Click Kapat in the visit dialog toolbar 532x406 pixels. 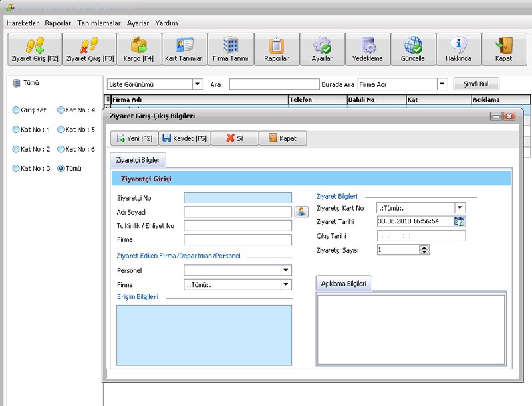(x=283, y=138)
